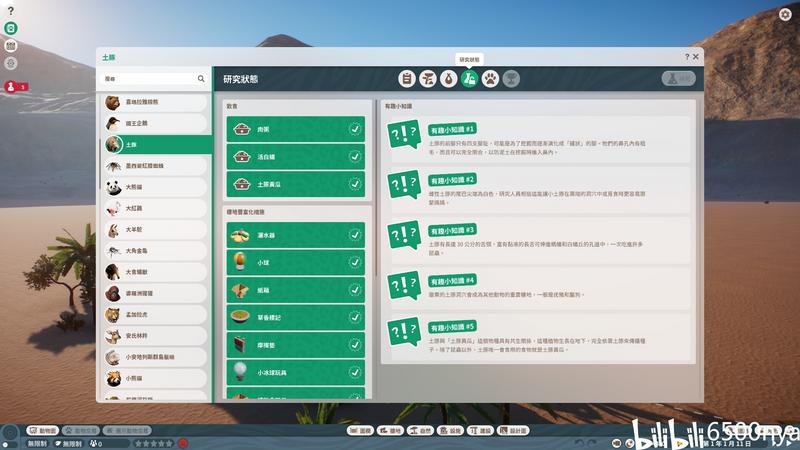Open the habitat tree tab icon
Screen dimensions: 800x450
[x=428, y=79]
